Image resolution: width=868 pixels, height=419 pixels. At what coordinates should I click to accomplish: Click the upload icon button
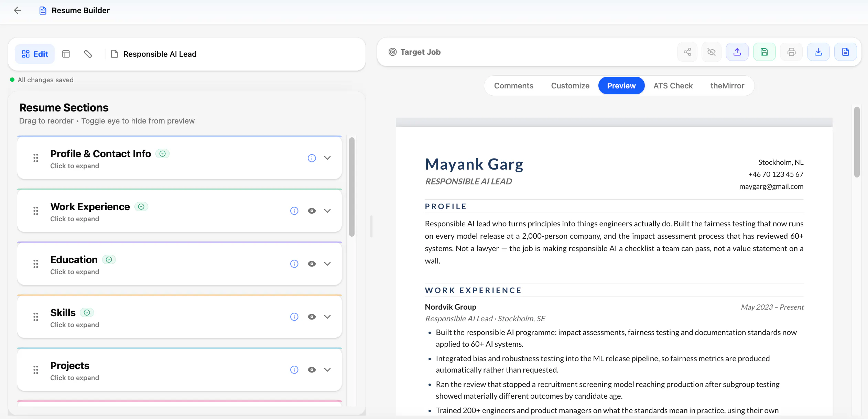click(737, 52)
